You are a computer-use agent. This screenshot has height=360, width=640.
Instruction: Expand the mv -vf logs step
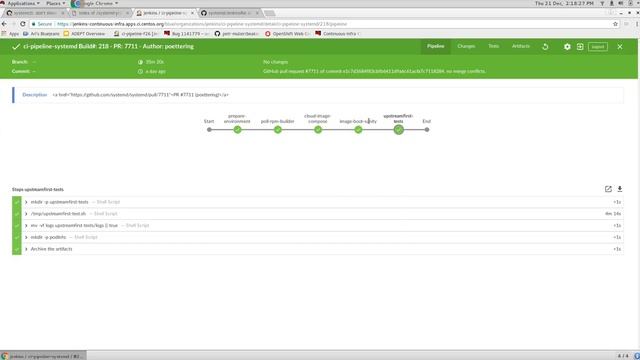point(26,226)
